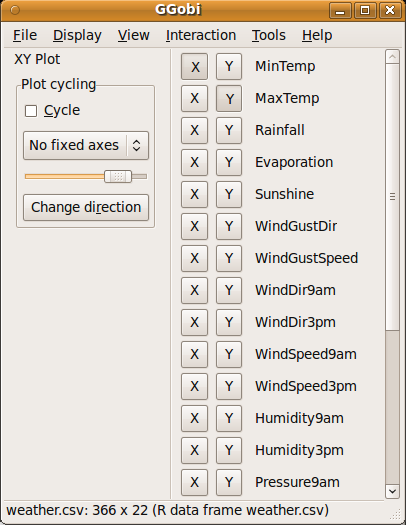Click the scroll up arrow of variable list

tap(392, 57)
